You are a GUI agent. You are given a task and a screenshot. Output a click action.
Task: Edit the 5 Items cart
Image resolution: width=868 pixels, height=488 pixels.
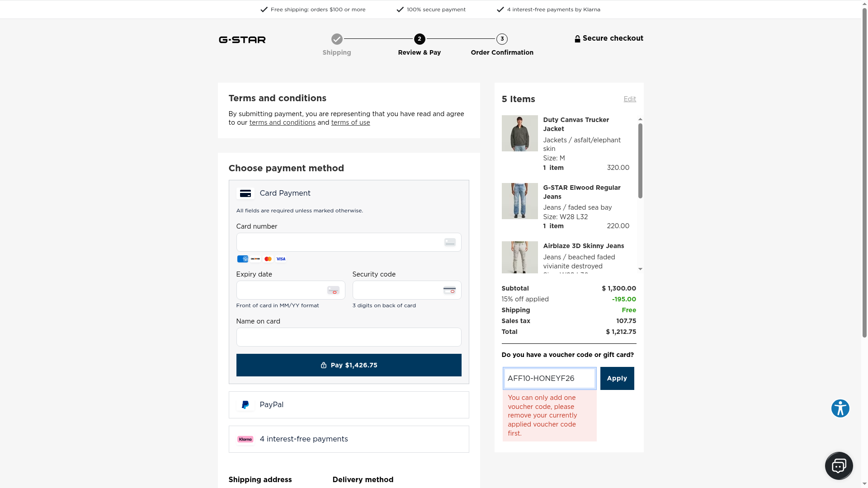pyautogui.click(x=629, y=99)
